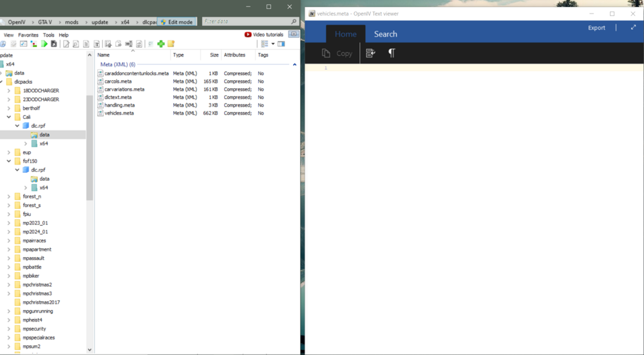The height and width of the screenshot is (355, 644).
Task: Collapse the Meta (XML) group
Action: click(x=294, y=65)
